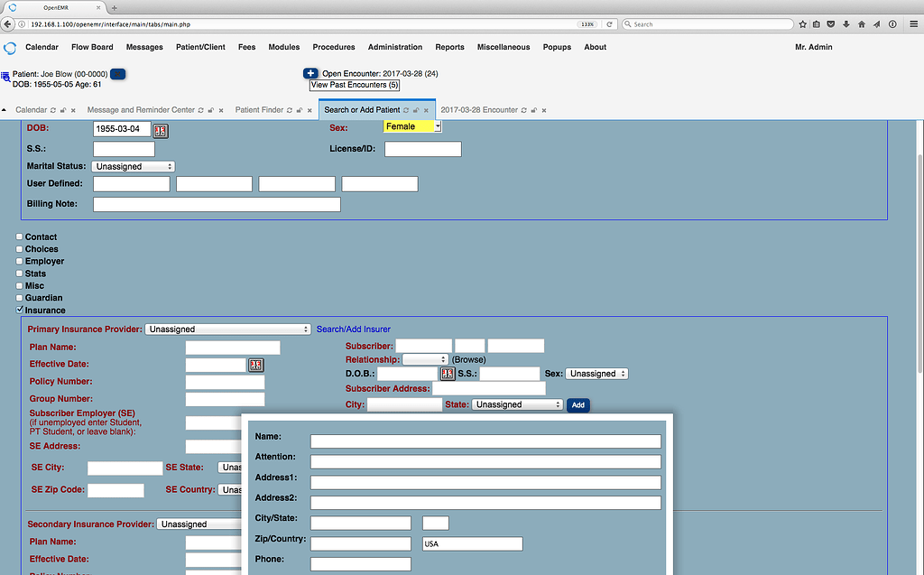Uncheck the Insurance checkbox
924x575 pixels.
point(19,310)
